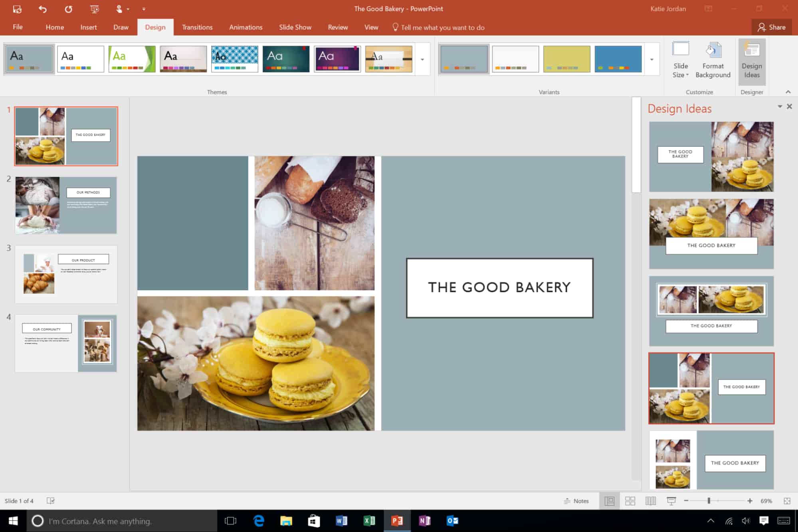Adjust the zoom slider
Screen dimensions: 798x532
pyautogui.click(x=709, y=500)
